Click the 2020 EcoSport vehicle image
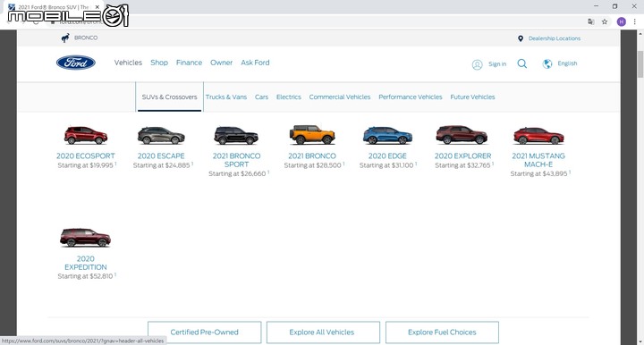Image resolution: width=644 pixels, height=345 pixels. (x=86, y=135)
